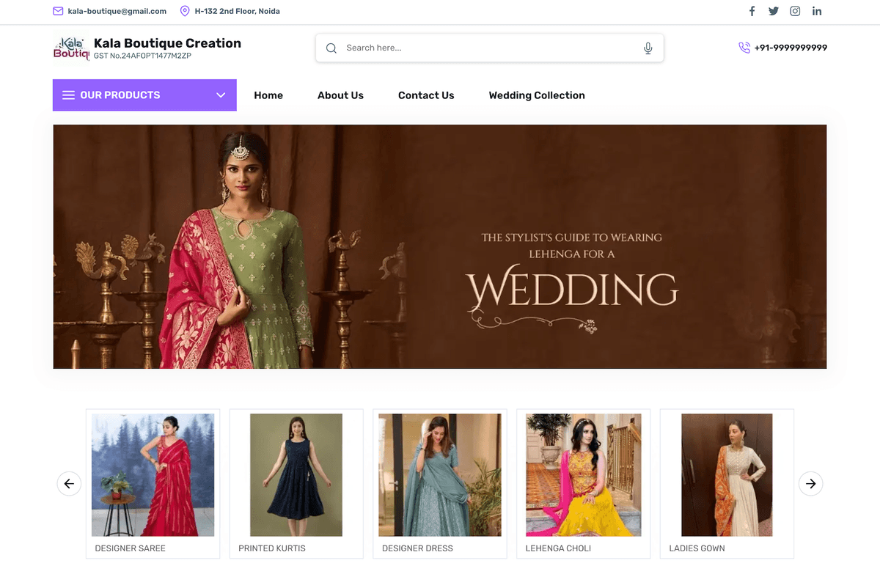Go back with carousel left arrow
The height and width of the screenshot is (588, 880).
click(x=69, y=483)
